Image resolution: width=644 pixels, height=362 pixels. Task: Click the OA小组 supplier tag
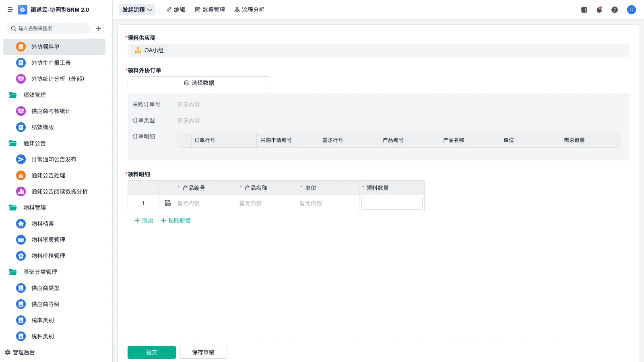pyautogui.click(x=149, y=50)
